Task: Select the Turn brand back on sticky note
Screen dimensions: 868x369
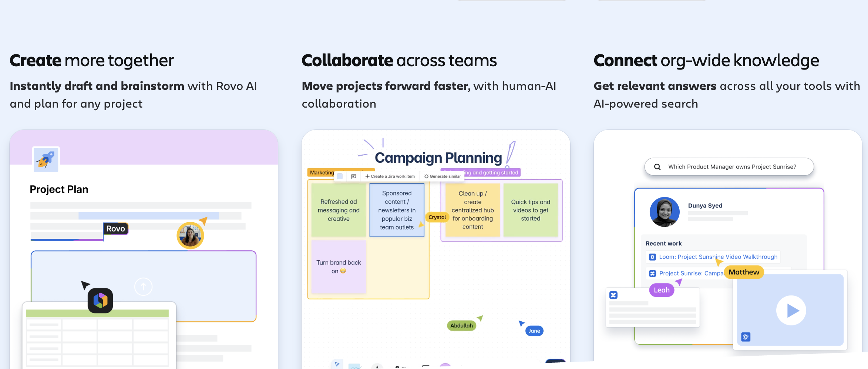Action: coord(339,267)
